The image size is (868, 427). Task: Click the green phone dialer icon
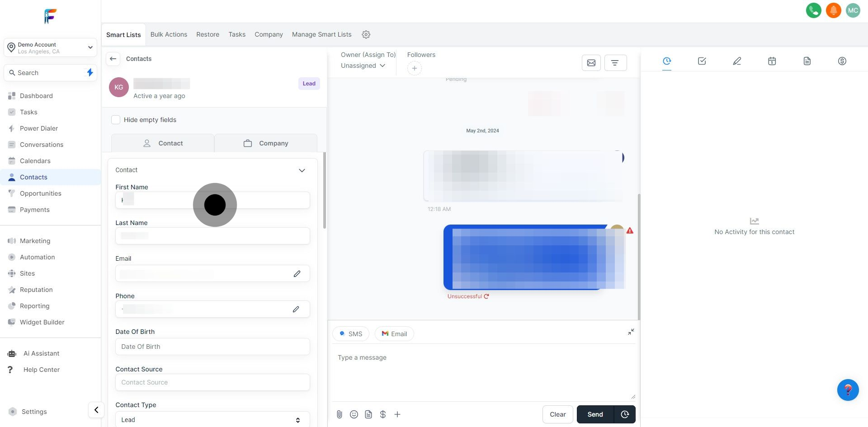813,10
